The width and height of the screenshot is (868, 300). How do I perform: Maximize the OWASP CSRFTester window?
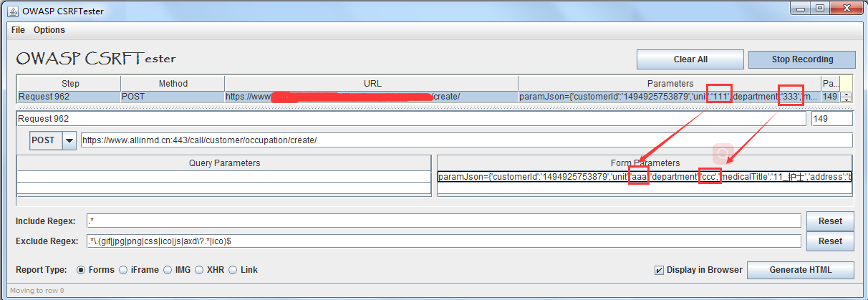tap(821, 9)
